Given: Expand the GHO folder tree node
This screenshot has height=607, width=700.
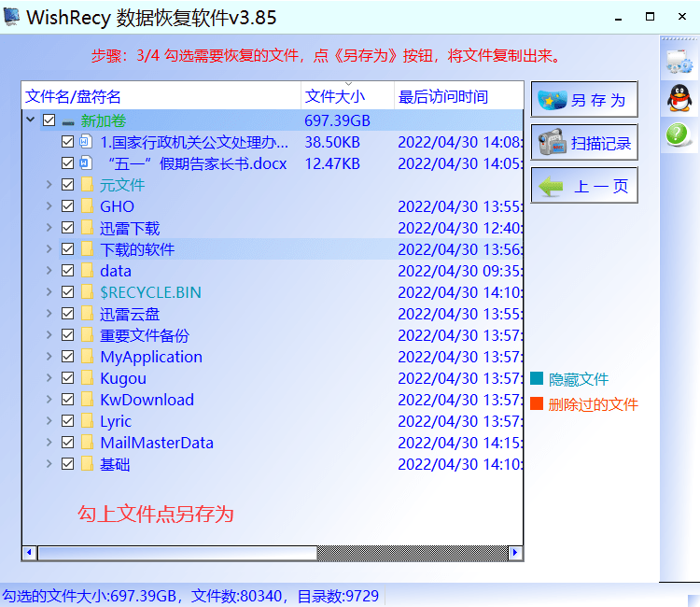Looking at the screenshot, I should click(x=49, y=206).
